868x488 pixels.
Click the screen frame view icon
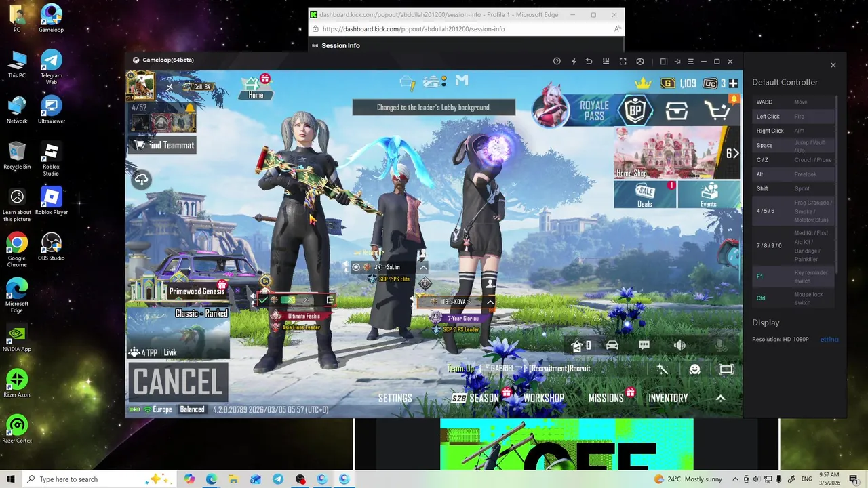tap(726, 369)
